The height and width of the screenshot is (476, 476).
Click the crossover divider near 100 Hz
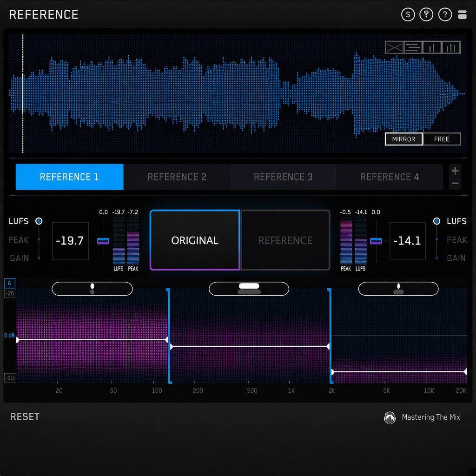(x=169, y=336)
